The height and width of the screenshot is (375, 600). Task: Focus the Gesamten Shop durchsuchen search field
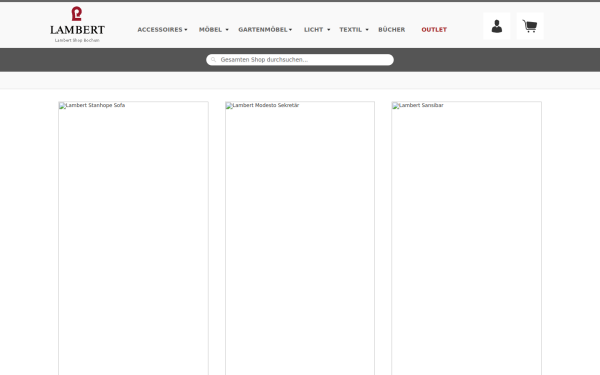[x=300, y=60]
